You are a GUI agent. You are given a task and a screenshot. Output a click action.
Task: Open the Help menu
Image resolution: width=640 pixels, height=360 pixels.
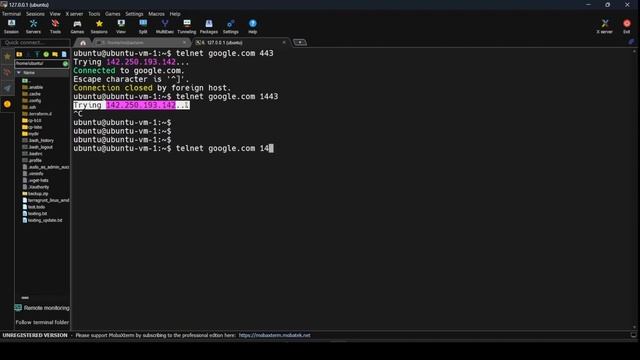click(x=175, y=14)
